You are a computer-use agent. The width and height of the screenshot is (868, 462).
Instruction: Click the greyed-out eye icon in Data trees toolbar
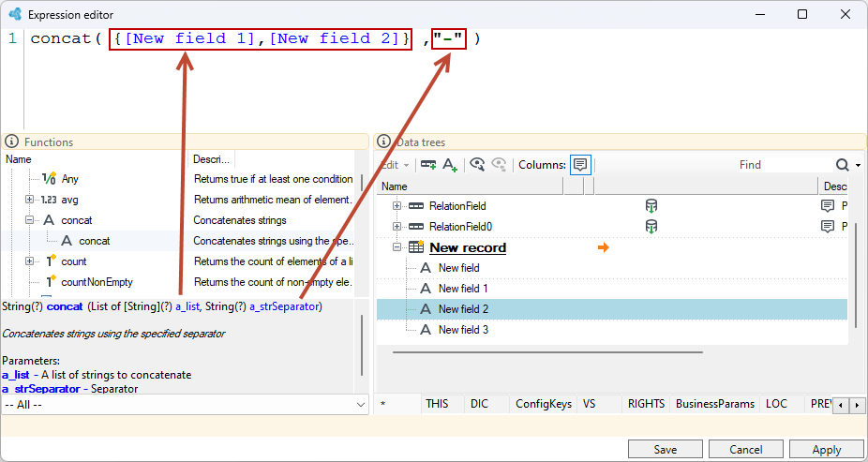pos(499,164)
